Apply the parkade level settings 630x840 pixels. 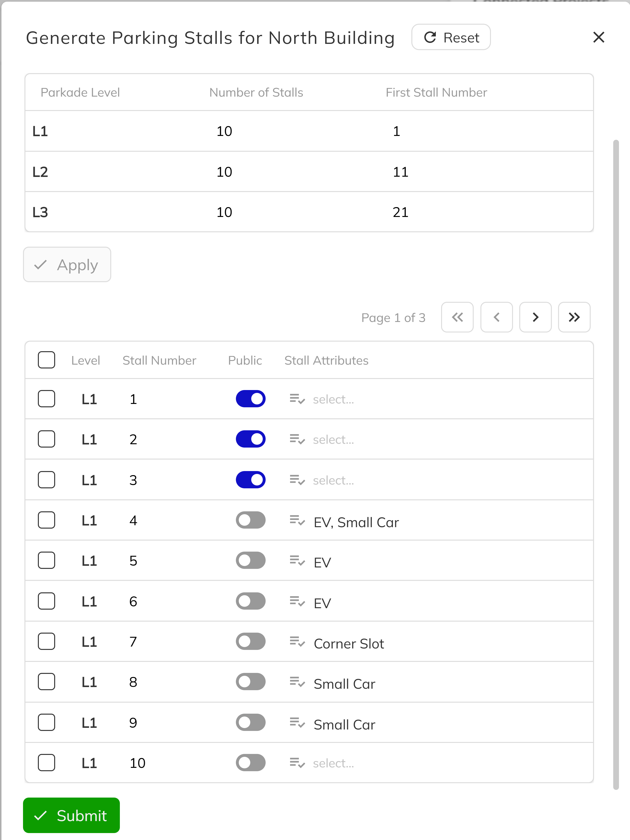point(67,264)
